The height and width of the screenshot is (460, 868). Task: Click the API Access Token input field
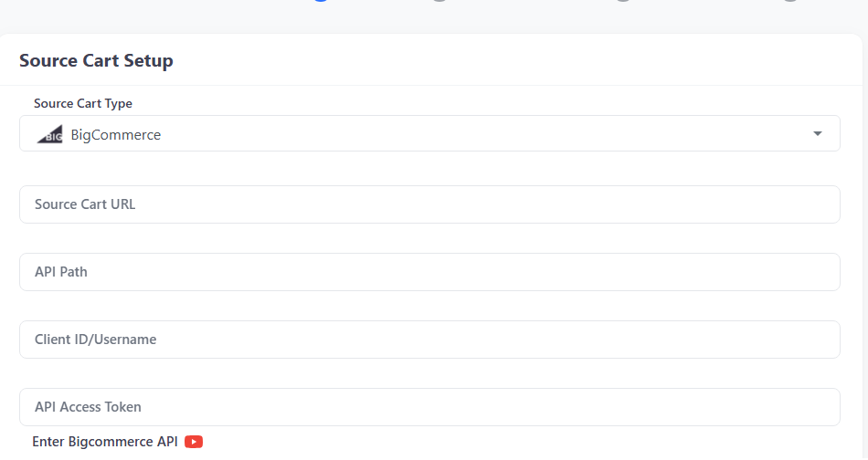(429, 407)
